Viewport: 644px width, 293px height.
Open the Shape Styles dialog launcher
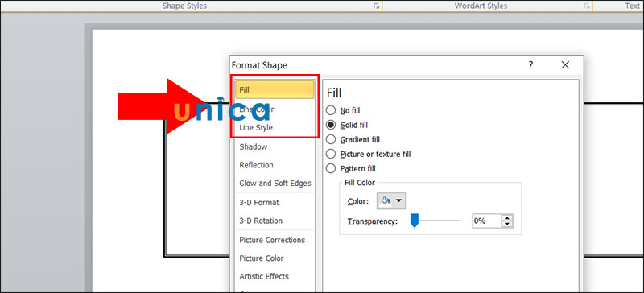coord(376,6)
